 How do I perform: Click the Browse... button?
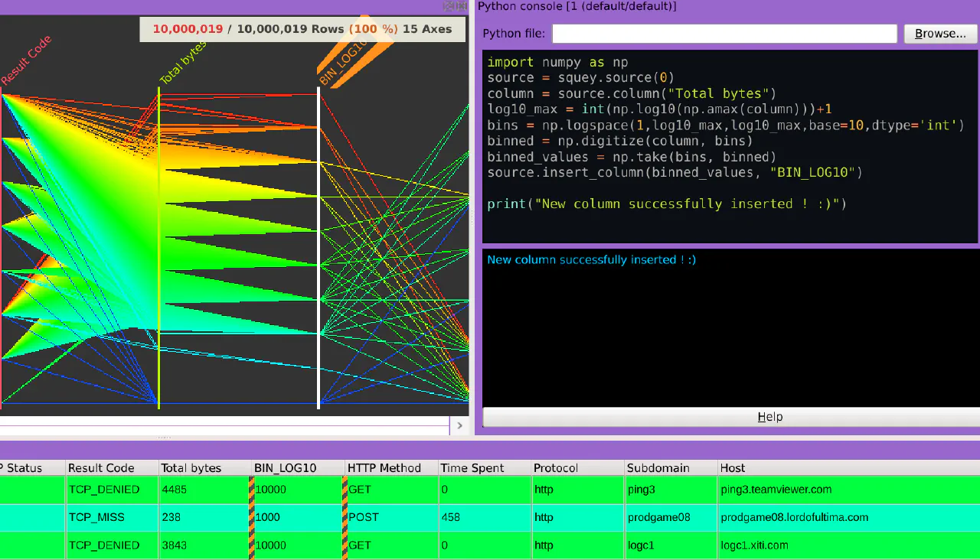click(x=941, y=34)
